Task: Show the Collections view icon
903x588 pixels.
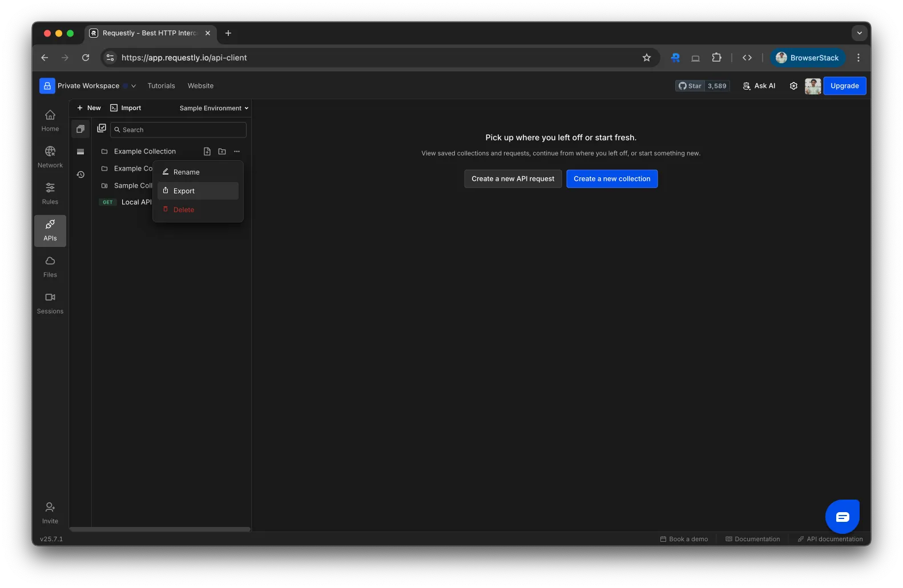Action: click(x=80, y=129)
